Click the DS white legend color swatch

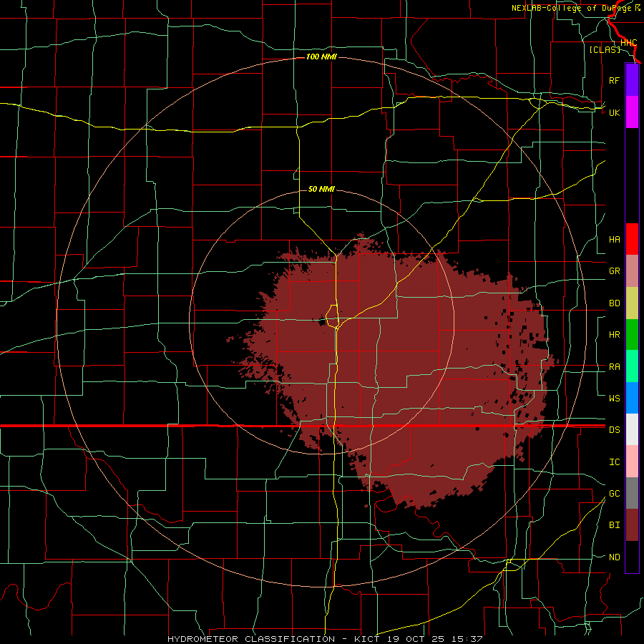pos(632,429)
